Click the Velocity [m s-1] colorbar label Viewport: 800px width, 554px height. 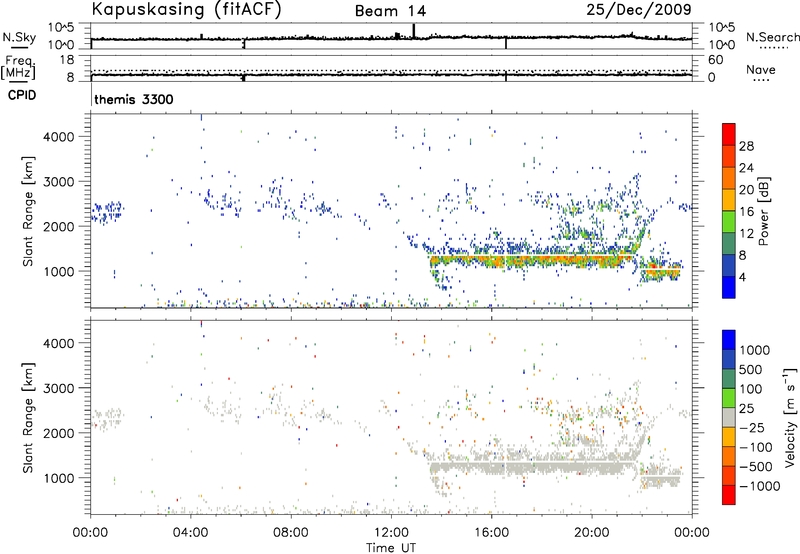click(x=790, y=417)
